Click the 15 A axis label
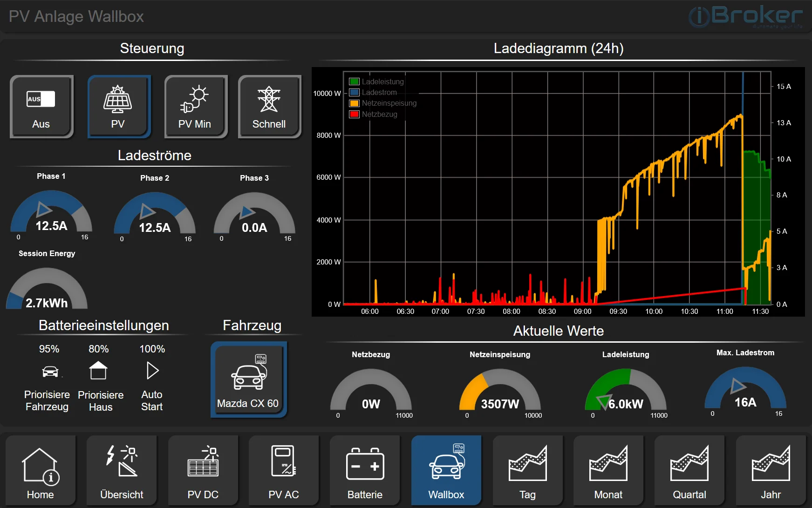The image size is (812, 508). (x=784, y=87)
